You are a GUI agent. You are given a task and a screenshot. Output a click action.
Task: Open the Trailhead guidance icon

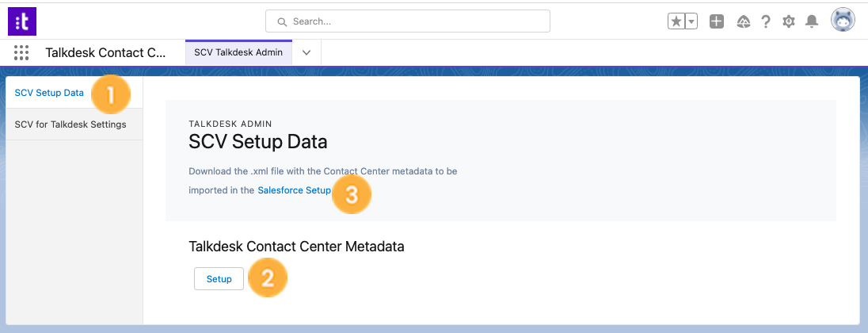point(744,21)
